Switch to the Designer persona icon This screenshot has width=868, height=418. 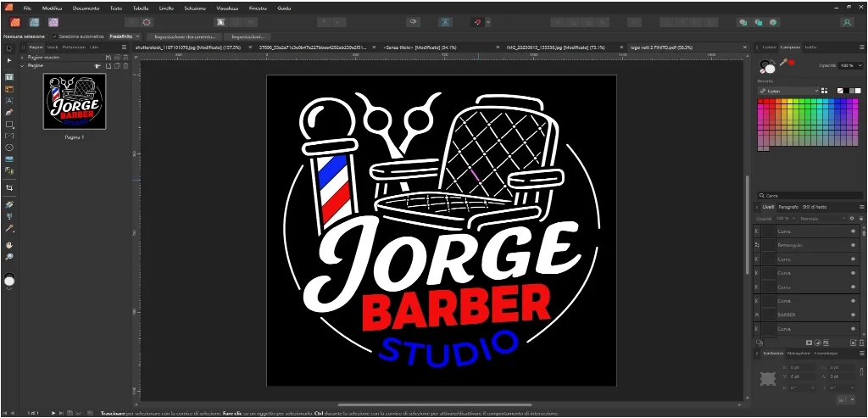click(34, 22)
